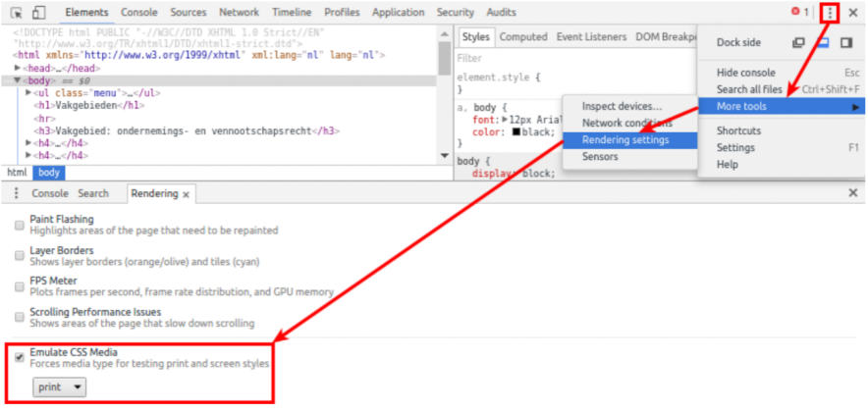The image size is (868, 412).
Task: Click the Settings menu entry
Action: tap(735, 148)
